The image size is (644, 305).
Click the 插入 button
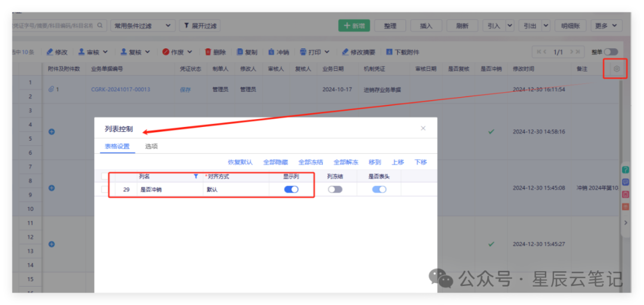(426, 26)
